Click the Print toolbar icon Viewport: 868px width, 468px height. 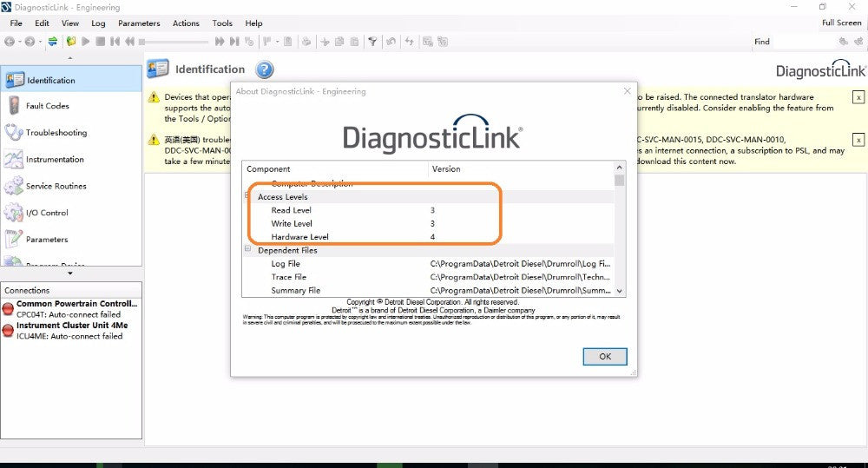[x=306, y=42]
